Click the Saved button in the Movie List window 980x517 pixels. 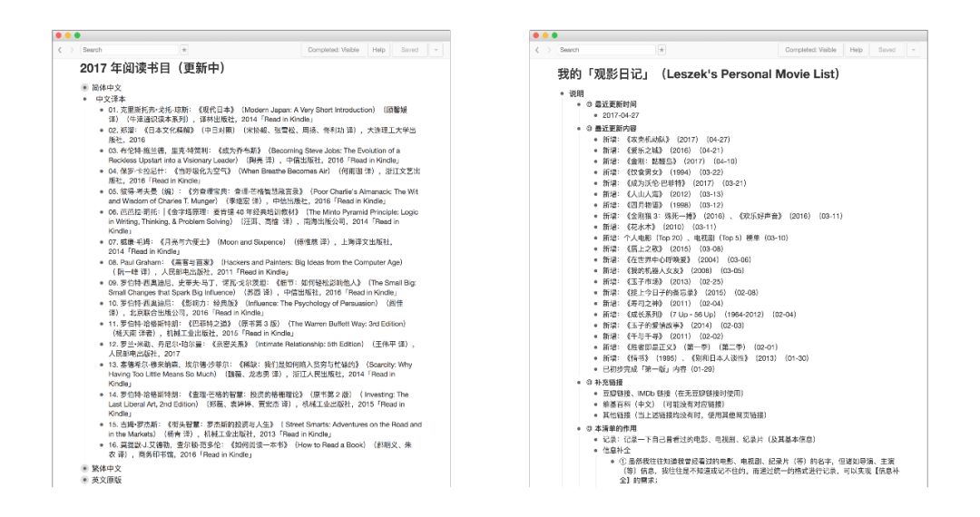click(887, 50)
